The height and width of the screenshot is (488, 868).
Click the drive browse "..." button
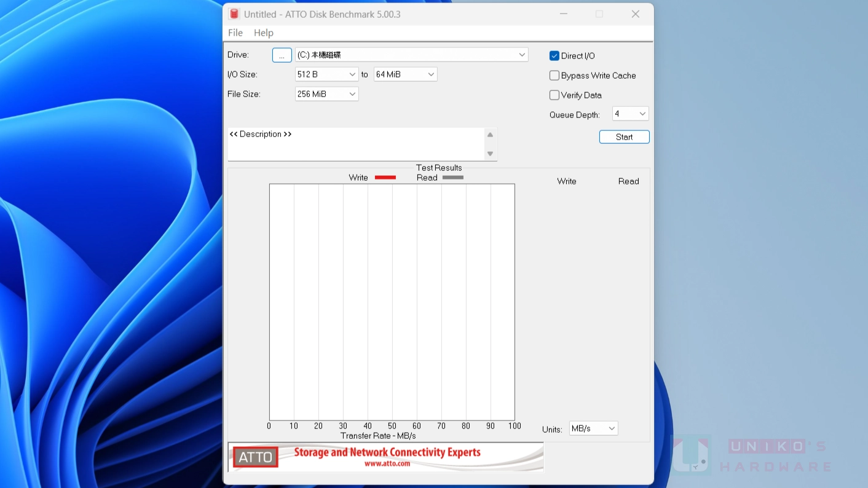click(x=282, y=55)
